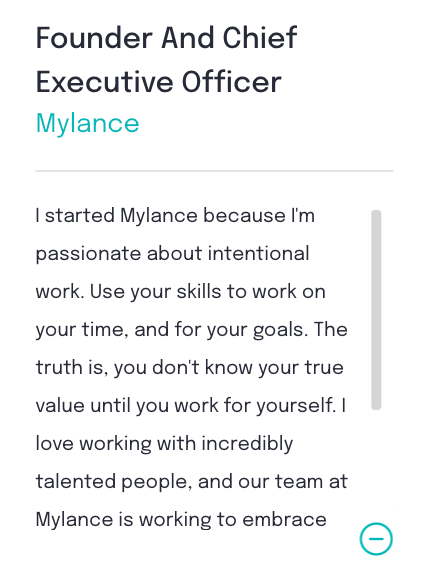Image resolution: width=432 pixels, height=584 pixels.
Task: Click the text 'passionate about intentional'
Action: click(x=172, y=254)
